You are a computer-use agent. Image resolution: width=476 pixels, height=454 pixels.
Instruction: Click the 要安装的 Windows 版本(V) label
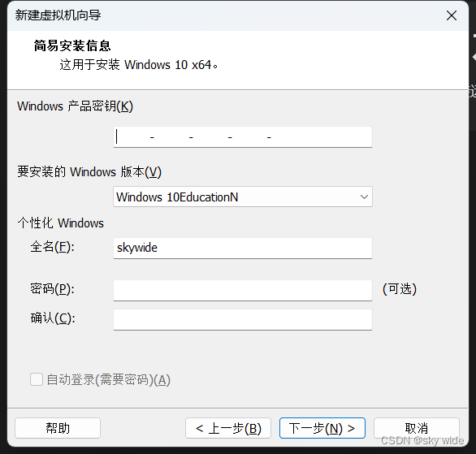click(x=89, y=172)
